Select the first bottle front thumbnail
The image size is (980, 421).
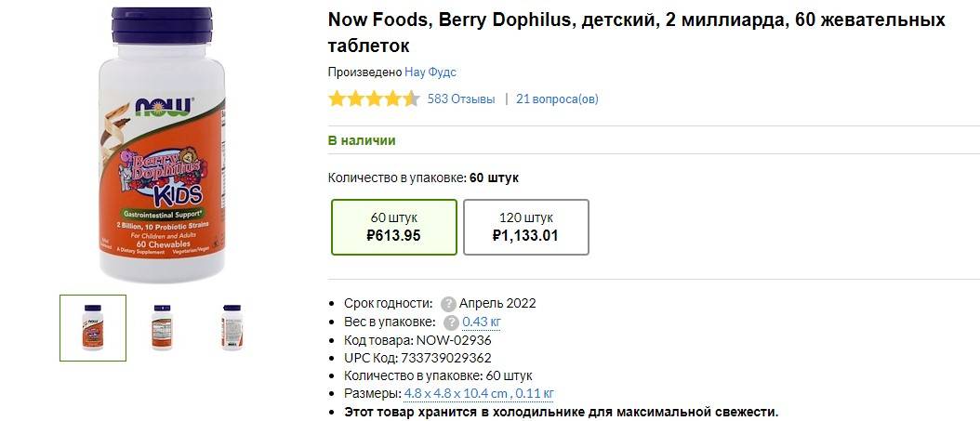pyautogui.click(x=93, y=327)
